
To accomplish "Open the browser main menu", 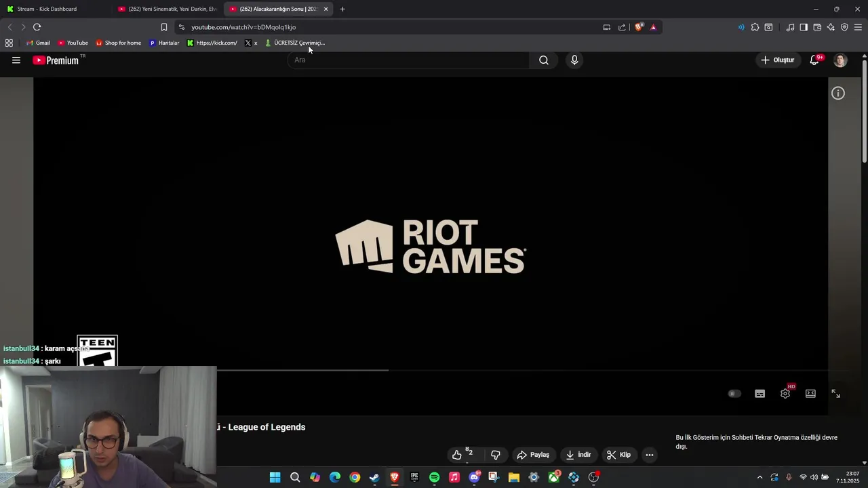I will (x=858, y=27).
